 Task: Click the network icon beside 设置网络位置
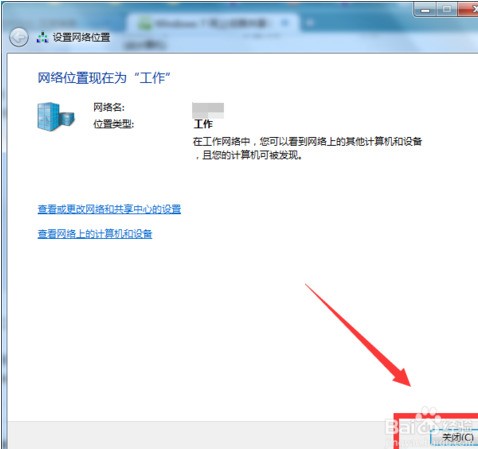coord(42,37)
